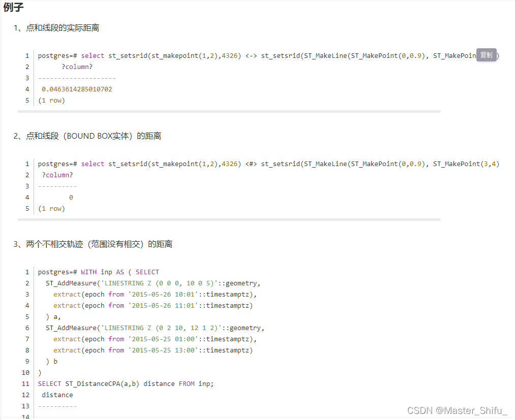Click line with LINESTRING Z (0 0 0, 10 0 5)

coord(153,283)
